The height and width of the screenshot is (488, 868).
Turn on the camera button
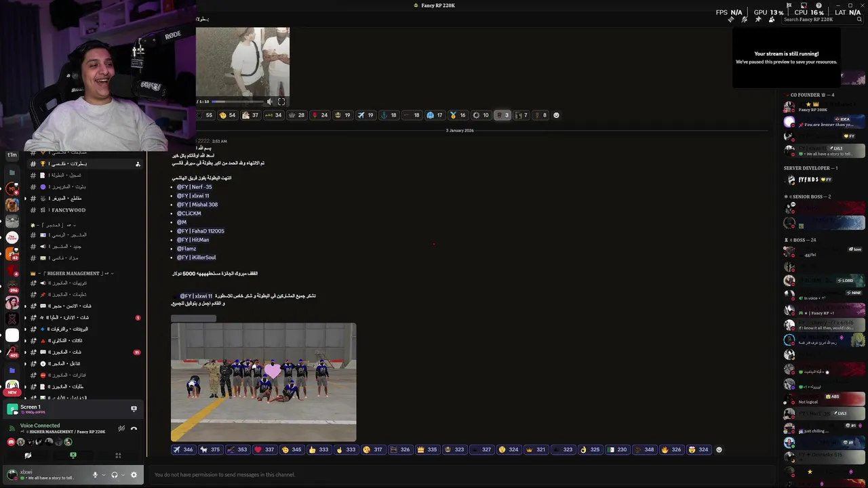pyautogui.click(x=28, y=455)
